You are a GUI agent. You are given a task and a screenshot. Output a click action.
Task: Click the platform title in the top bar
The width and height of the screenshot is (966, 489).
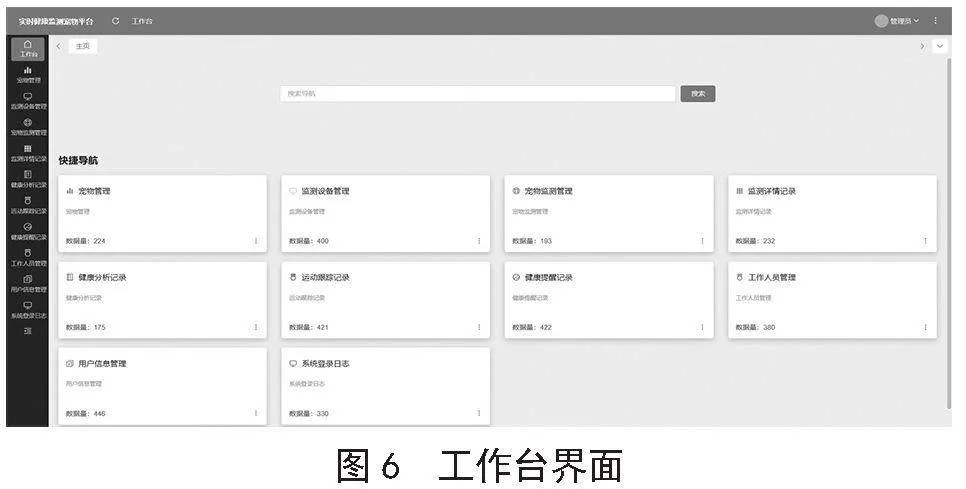click(55, 21)
